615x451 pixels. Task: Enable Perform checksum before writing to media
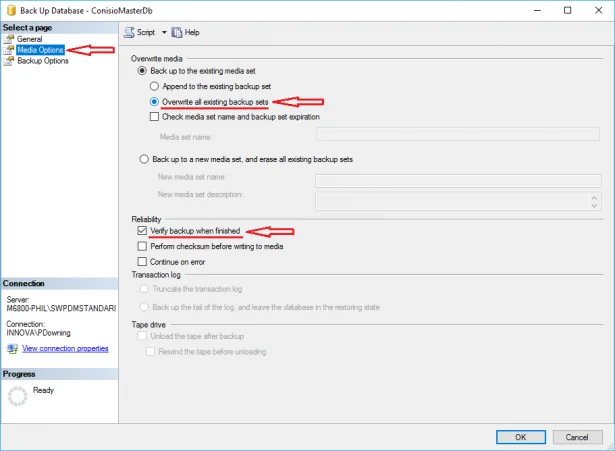[x=142, y=245]
